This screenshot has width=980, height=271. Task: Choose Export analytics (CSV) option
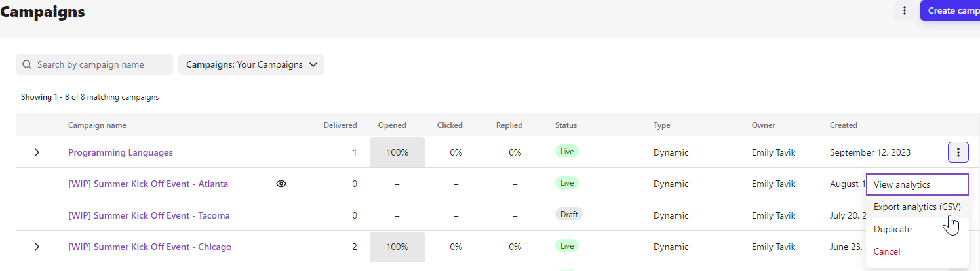pyautogui.click(x=917, y=207)
